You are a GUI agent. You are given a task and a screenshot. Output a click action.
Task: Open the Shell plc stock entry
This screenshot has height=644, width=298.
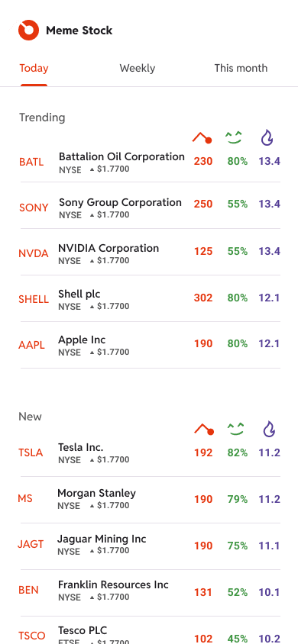coord(150,298)
